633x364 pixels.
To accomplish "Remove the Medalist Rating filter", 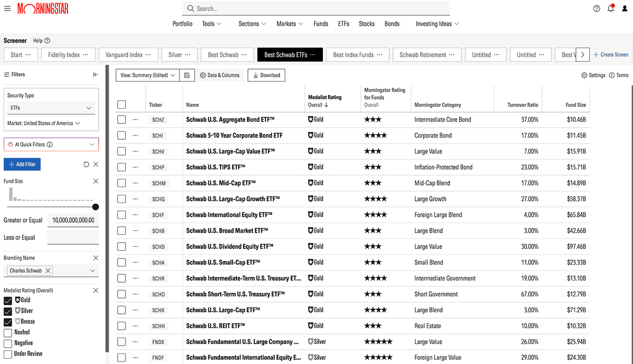I will pos(95,290).
